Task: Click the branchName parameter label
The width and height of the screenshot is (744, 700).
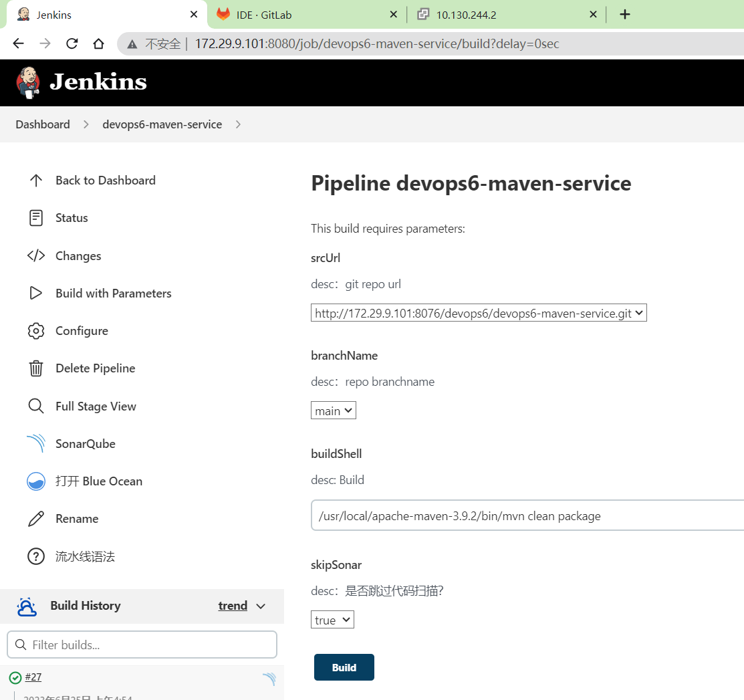Action: click(x=344, y=356)
